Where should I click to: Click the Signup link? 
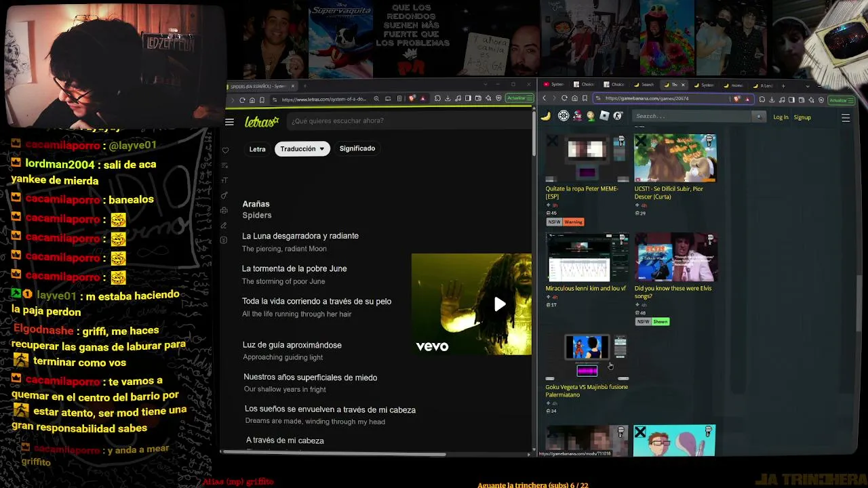click(802, 117)
